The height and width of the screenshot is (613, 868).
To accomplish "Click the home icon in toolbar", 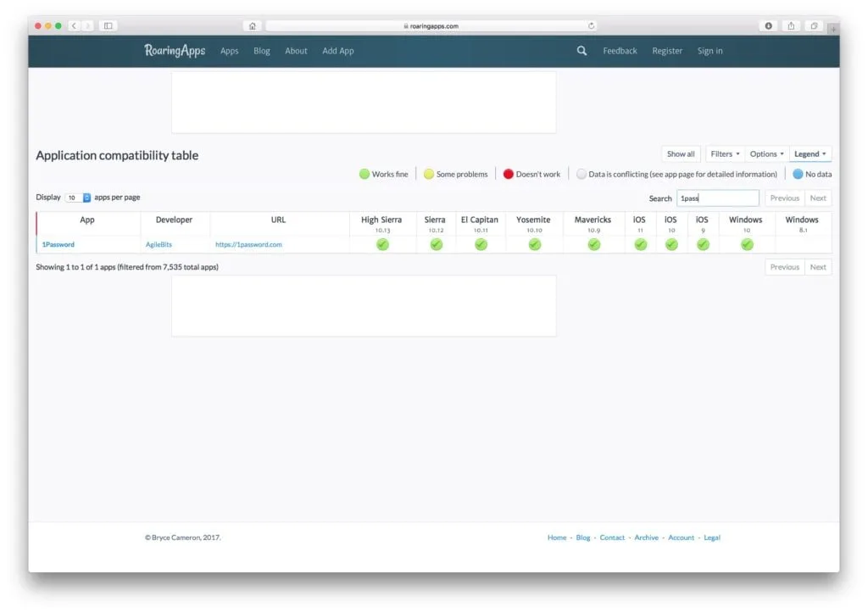I will 253,26.
